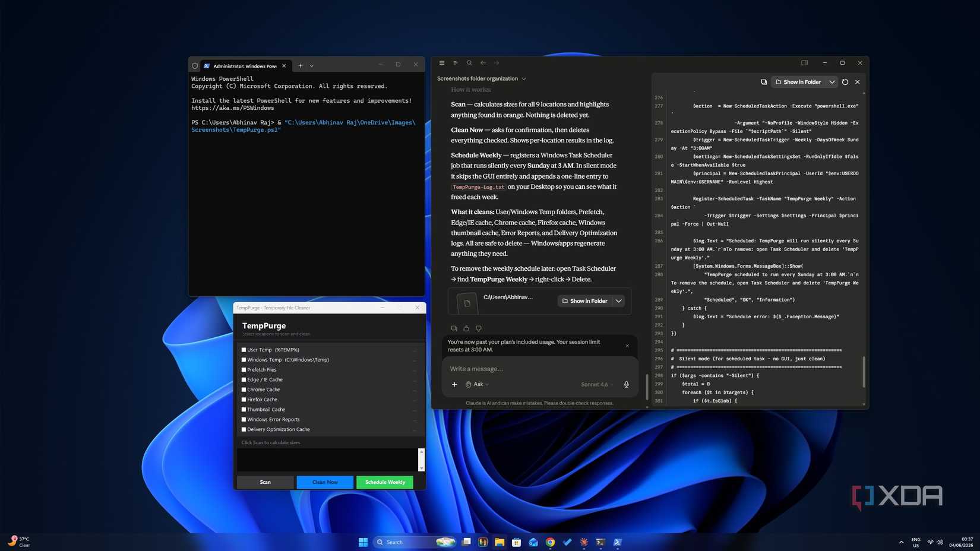Toggle the side panel layout icon in Claude
The image size is (980, 551).
pos(804,63)
